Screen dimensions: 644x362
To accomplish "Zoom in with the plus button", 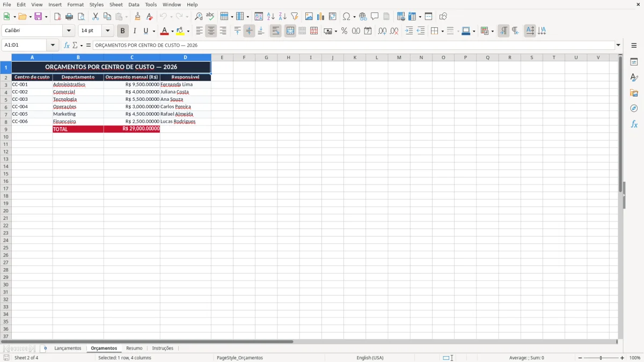I will pyautogui.click(x=623, y=358).
